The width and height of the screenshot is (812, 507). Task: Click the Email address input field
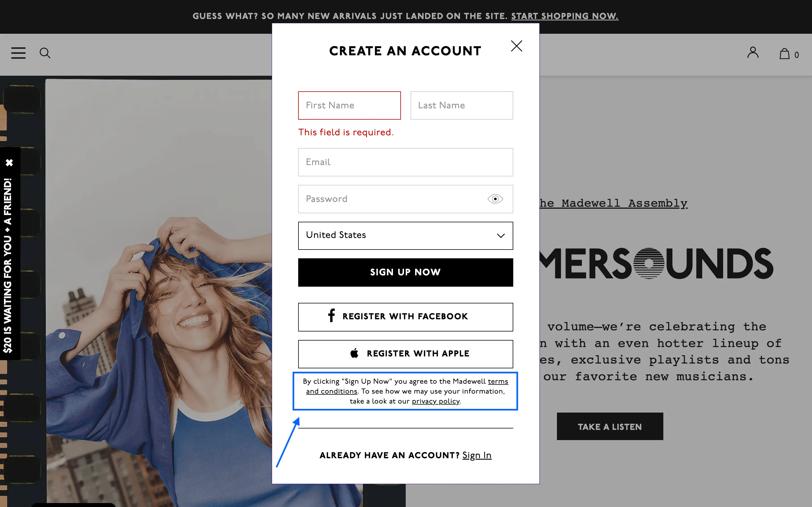pyautogui.click(x=405, y=162)
